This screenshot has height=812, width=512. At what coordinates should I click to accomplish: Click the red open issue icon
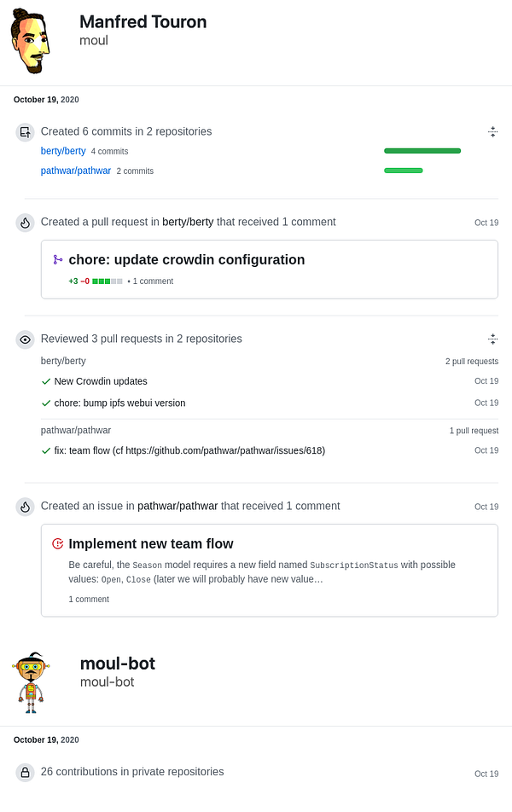click(58, 544)
